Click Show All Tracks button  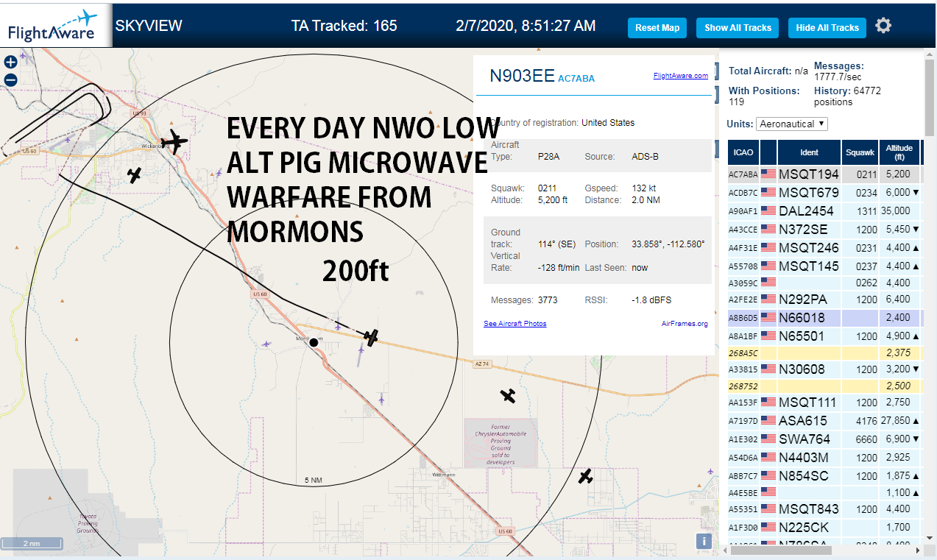(738, 27)
